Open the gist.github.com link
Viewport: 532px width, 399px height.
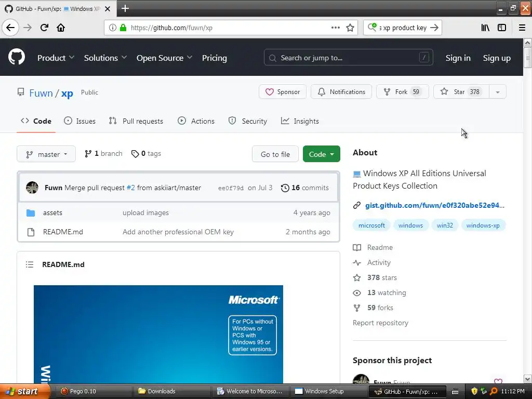tap(435, 205)
